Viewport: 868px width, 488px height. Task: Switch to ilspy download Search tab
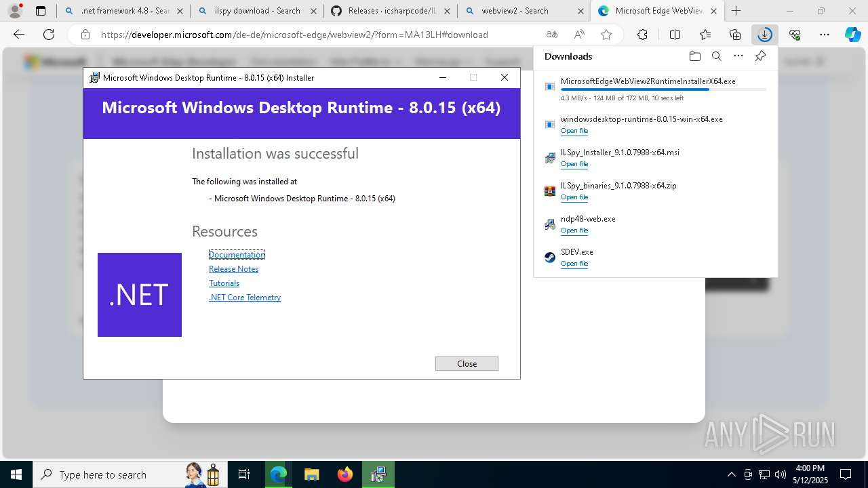pyautogui.click(x=256, y=11)
